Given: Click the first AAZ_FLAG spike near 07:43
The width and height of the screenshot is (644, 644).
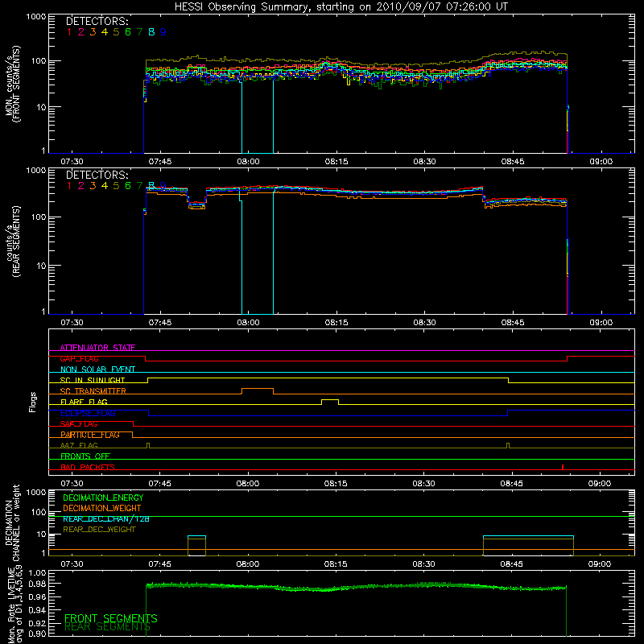Looking at the screenshot, I should 148,445.
